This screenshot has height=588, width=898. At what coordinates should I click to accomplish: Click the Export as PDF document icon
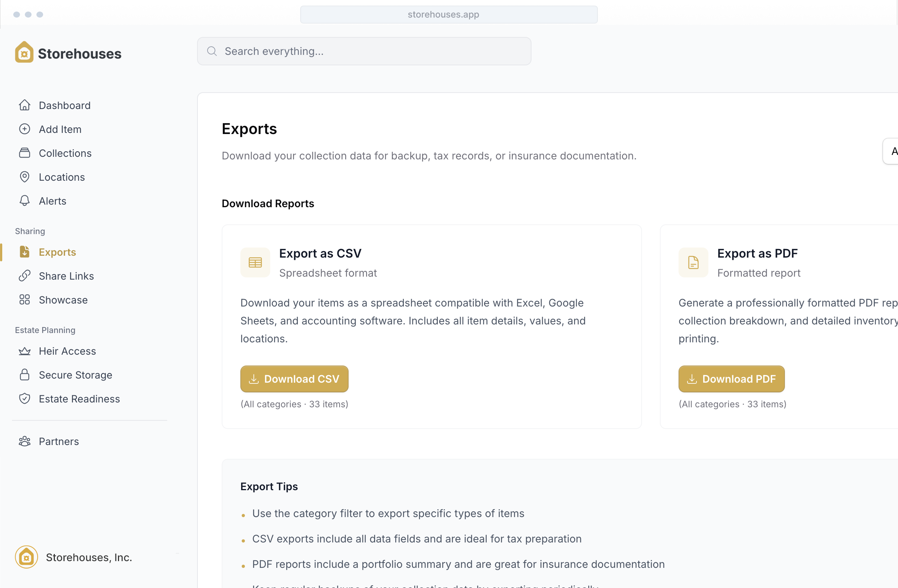pos(693,263)
